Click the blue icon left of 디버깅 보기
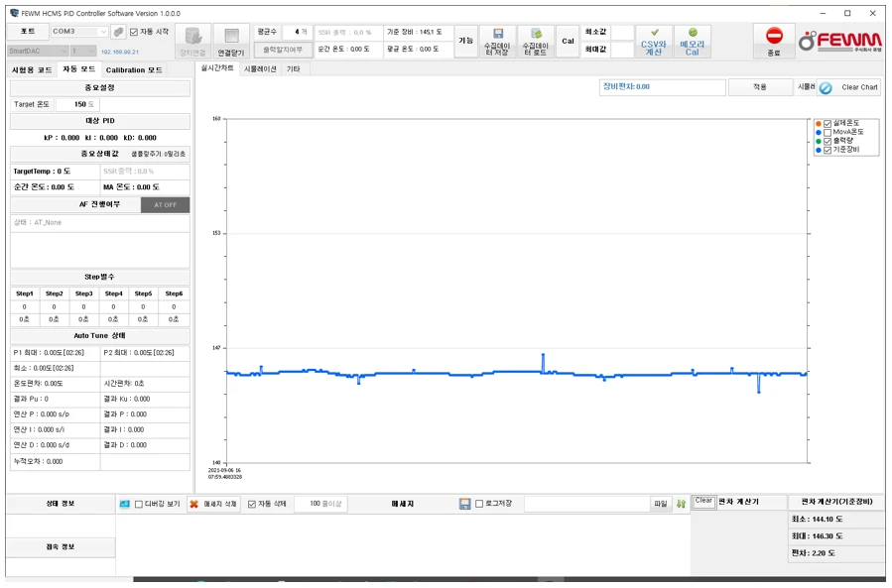The image size is (892, 588). (x=125, y=505)
